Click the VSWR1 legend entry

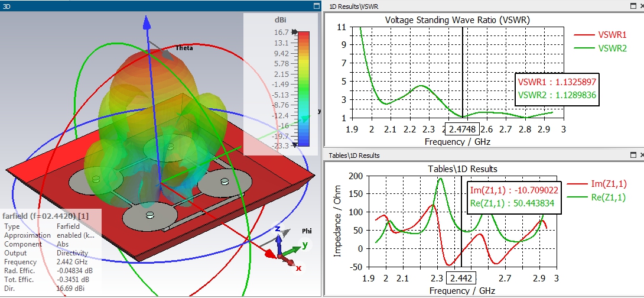coord(600,35)
